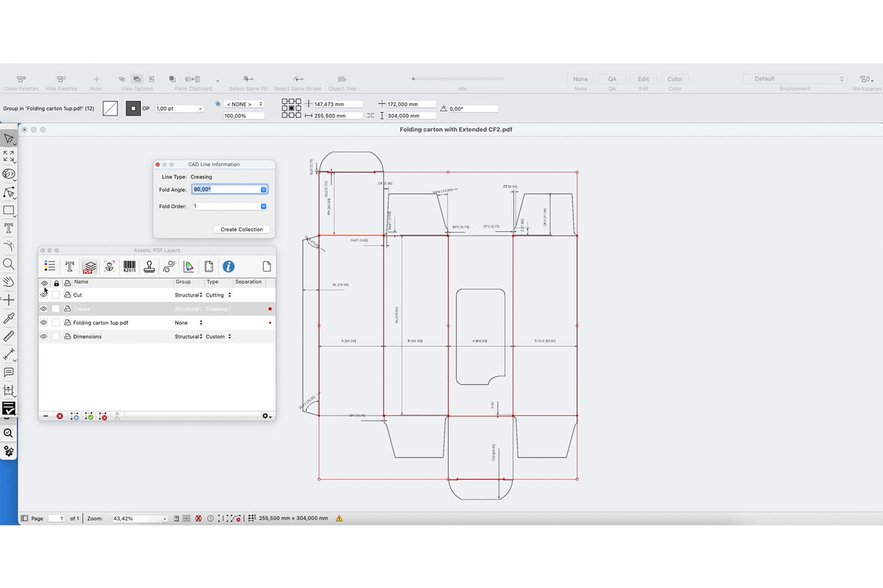
Task: Click the dark Stroke swatch
Action: coord(133,109)
